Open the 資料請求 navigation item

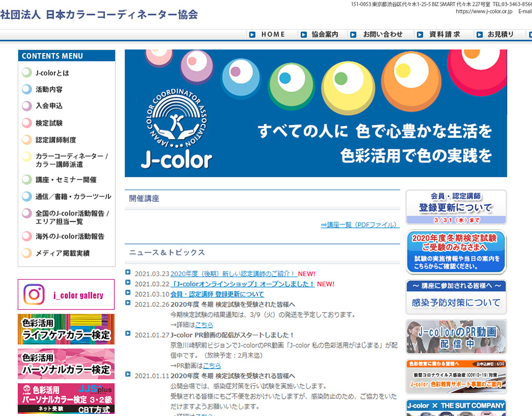click(x=445, y=34)
